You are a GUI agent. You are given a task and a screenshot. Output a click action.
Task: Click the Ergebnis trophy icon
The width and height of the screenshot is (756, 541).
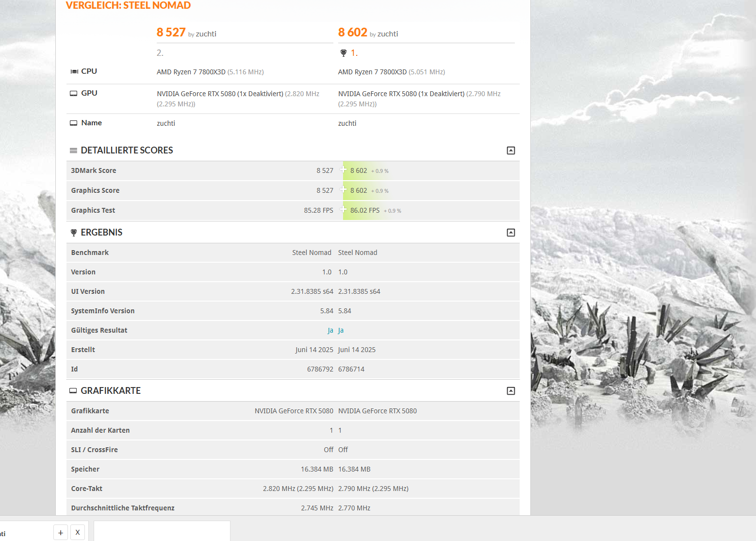pyautogui.click(x=74, y=233)
